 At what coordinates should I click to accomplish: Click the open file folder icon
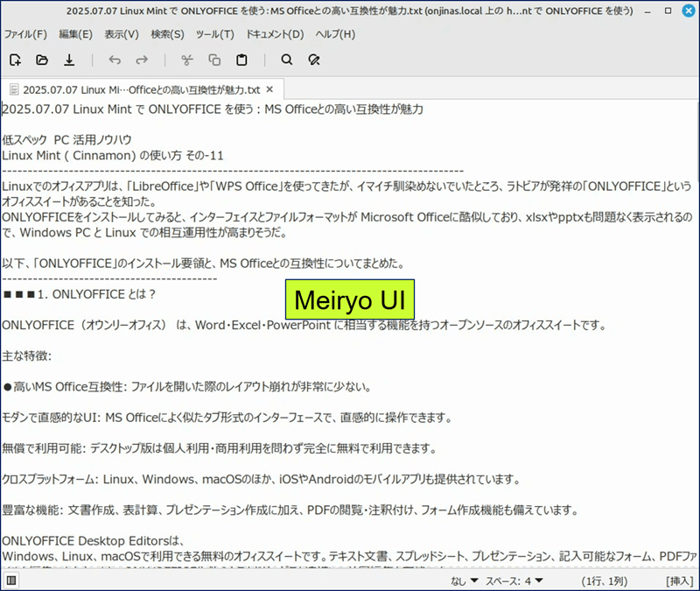[42, 60]
